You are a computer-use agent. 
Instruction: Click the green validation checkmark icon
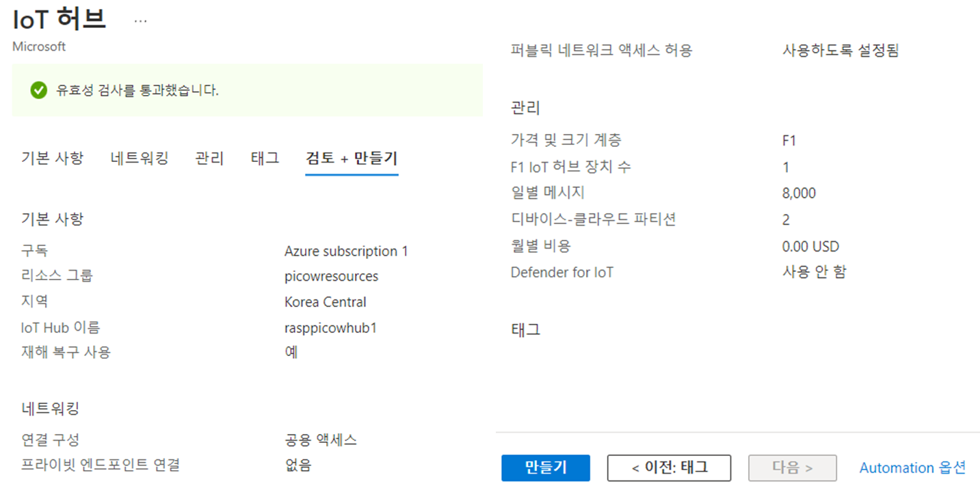click(39, 90)
